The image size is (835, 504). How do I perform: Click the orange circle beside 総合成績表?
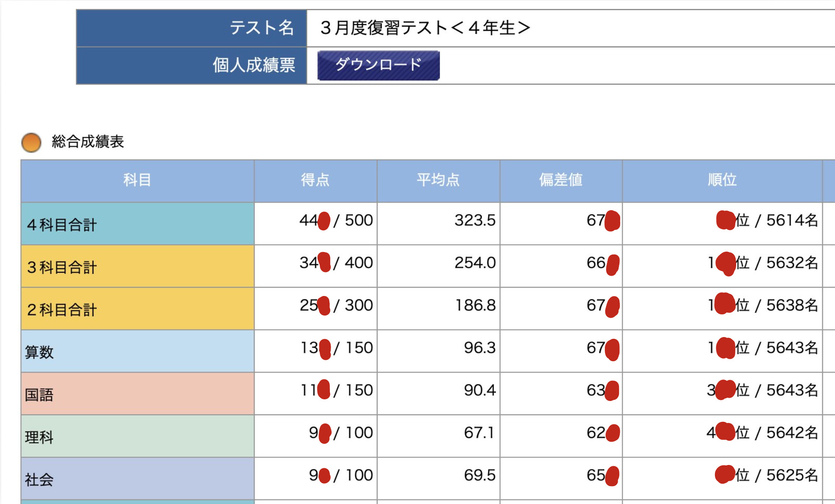point(31,142)
